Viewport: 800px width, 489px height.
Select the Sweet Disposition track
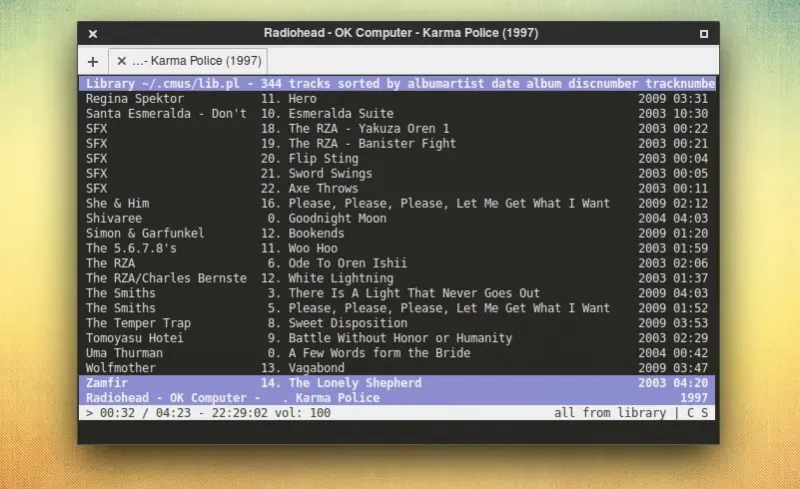pos(397,323)
